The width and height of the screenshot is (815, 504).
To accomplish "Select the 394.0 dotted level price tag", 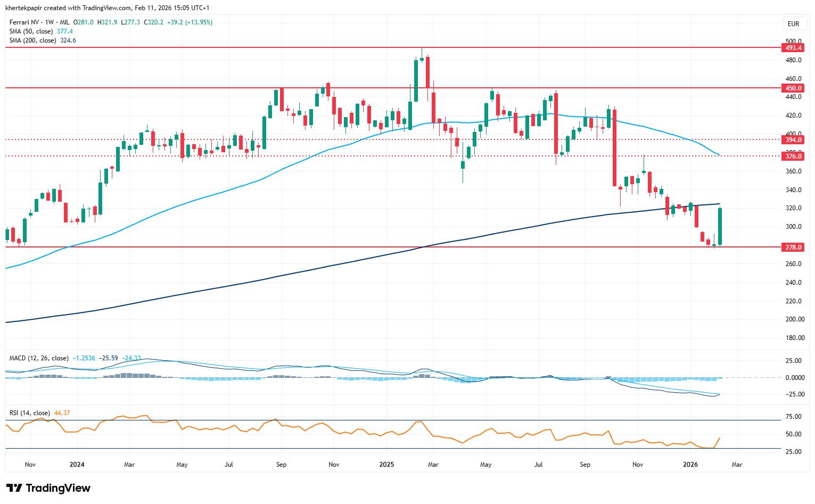I will pyautogui.click(x=793, y=140).
